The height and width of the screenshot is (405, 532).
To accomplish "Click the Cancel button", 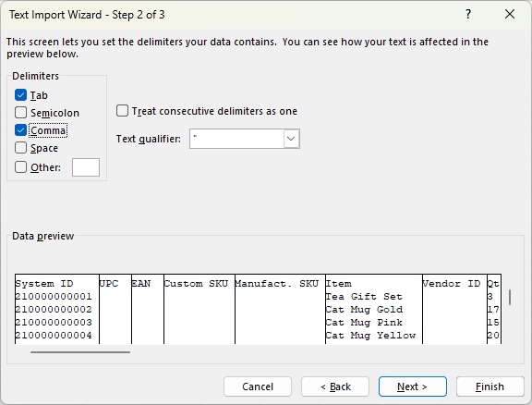I will point(258,387).
